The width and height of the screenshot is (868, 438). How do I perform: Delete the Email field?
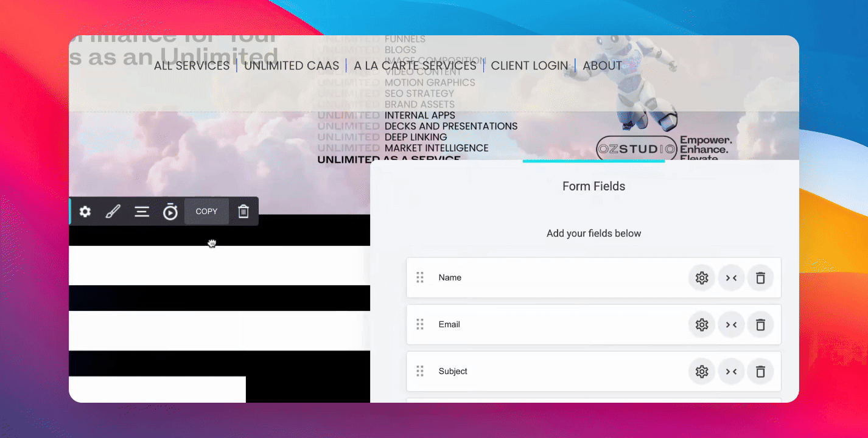760,325
